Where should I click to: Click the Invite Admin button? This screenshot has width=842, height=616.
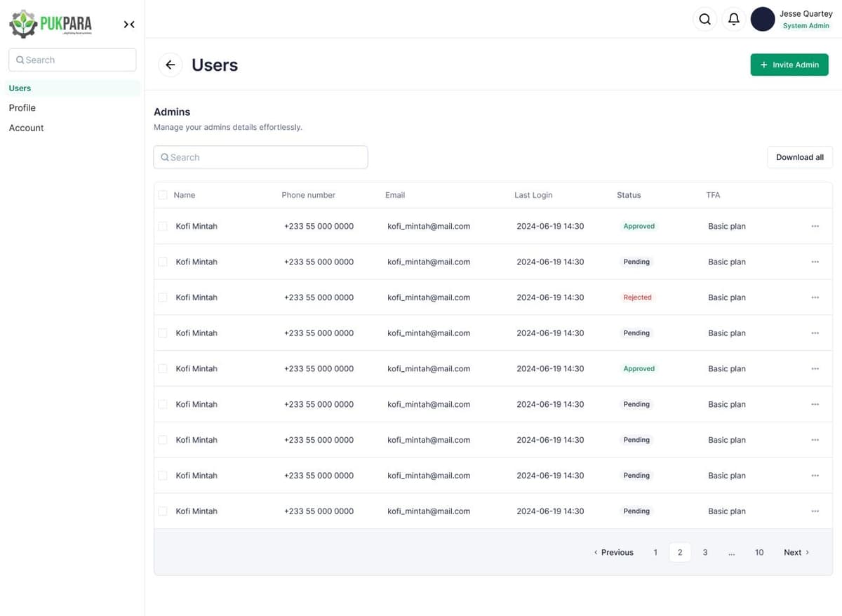click(789, 65)
